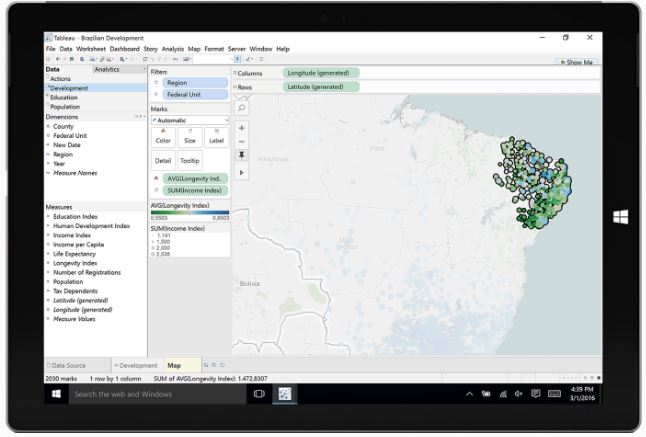The height and width of the screenshot is (437, 646).
Task: Select the Number of Registrations measure
Action: pyautogui.click(x=87, y=273)
